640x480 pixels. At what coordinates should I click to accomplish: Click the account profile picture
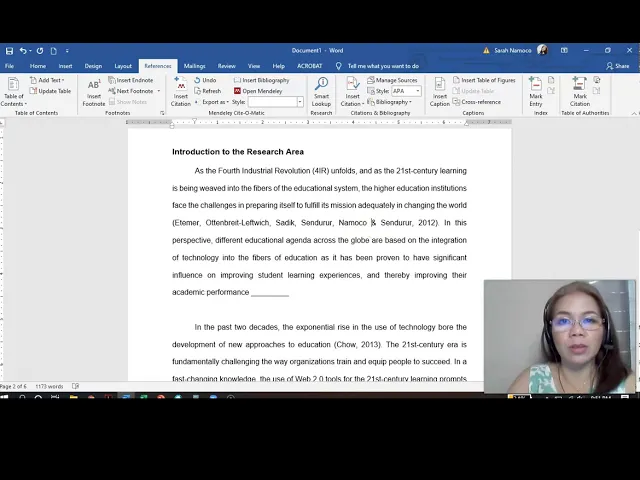tap(542, 50)
